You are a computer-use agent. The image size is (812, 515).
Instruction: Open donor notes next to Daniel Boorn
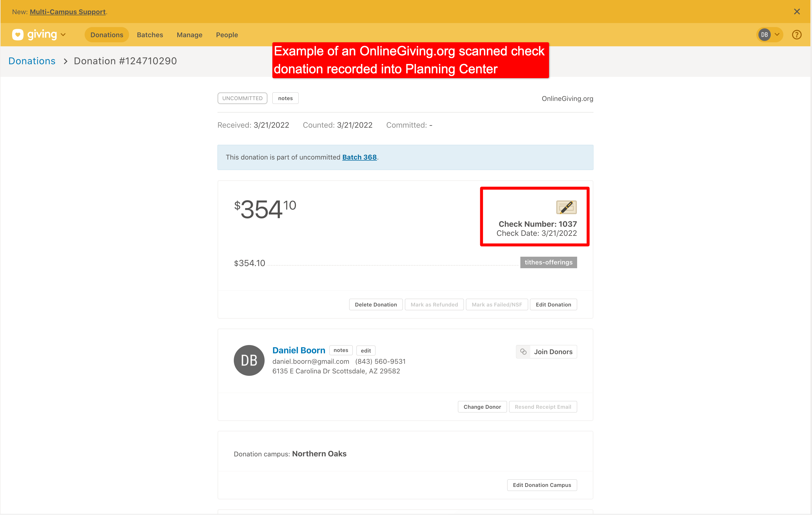[x=341, y=350]
